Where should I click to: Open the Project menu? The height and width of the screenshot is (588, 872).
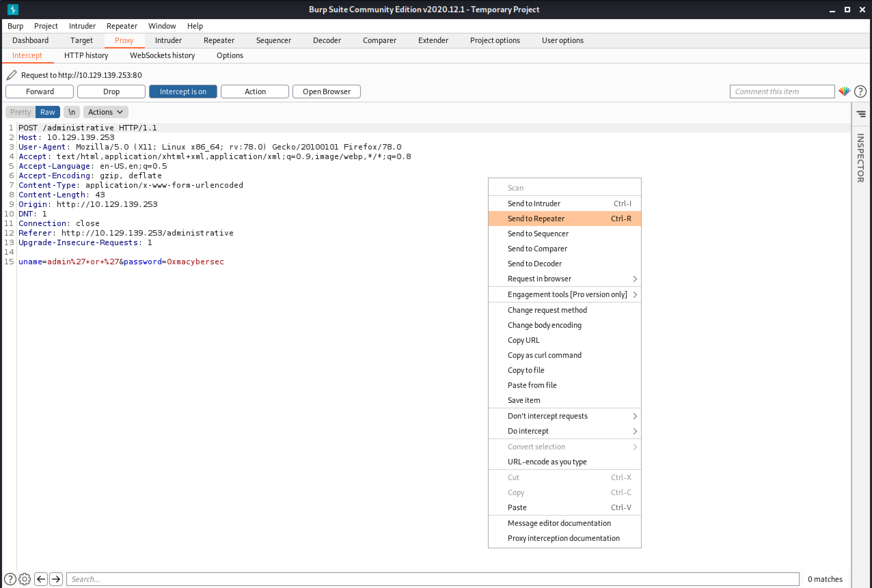click(46, 26)
